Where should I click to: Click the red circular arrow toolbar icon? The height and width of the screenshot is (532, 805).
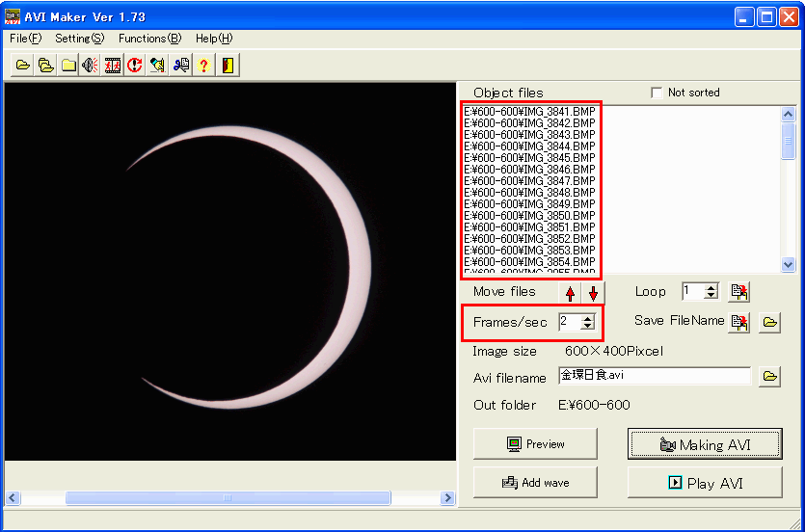[135, 66]
